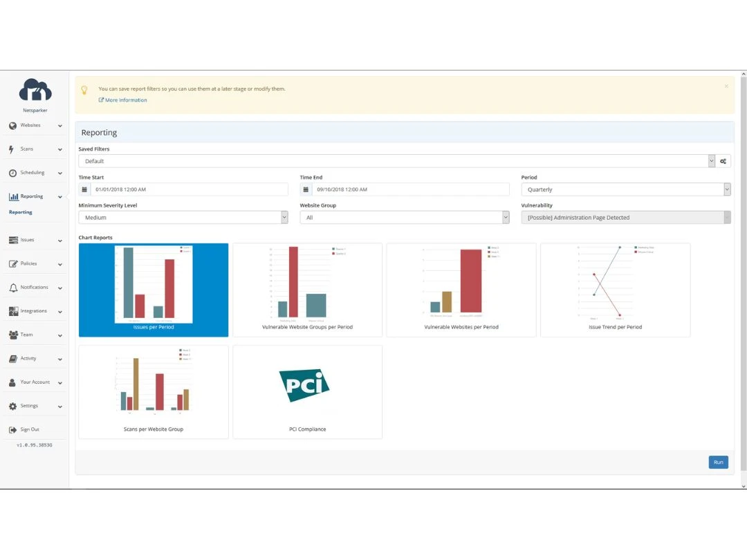Open the Scheduling sidebar menu
Screen dimensions: 747x560
(x=35, y=173)
